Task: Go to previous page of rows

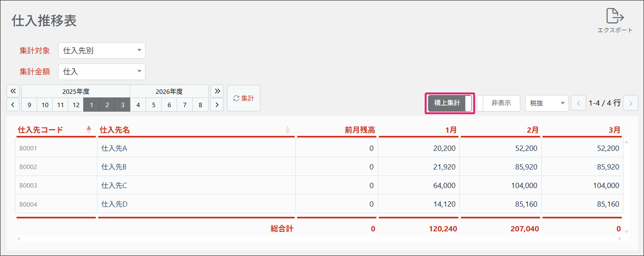Action: pos(578,103)
